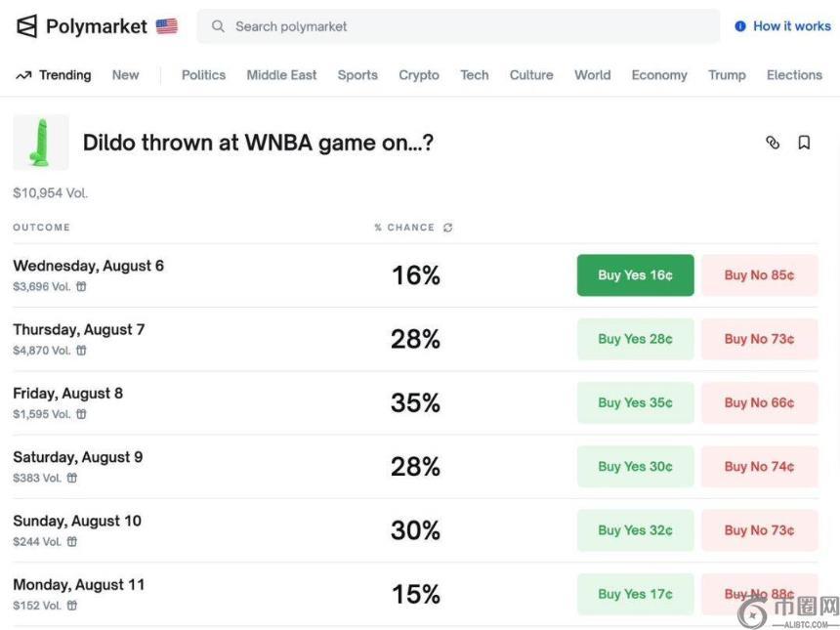The width and height of the screenshot is (840, 630).
Task: Select Buy Yes 28¢ for Thursday
Action: (x=635, y=339)
